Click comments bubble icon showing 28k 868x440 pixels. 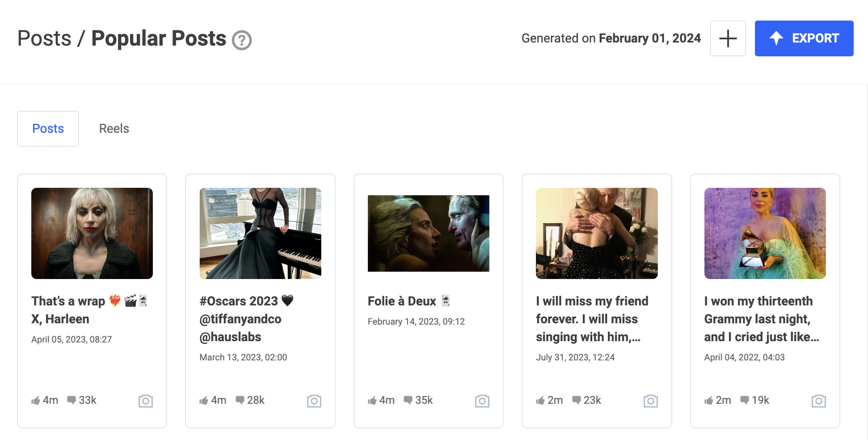[x=240, y=400]
